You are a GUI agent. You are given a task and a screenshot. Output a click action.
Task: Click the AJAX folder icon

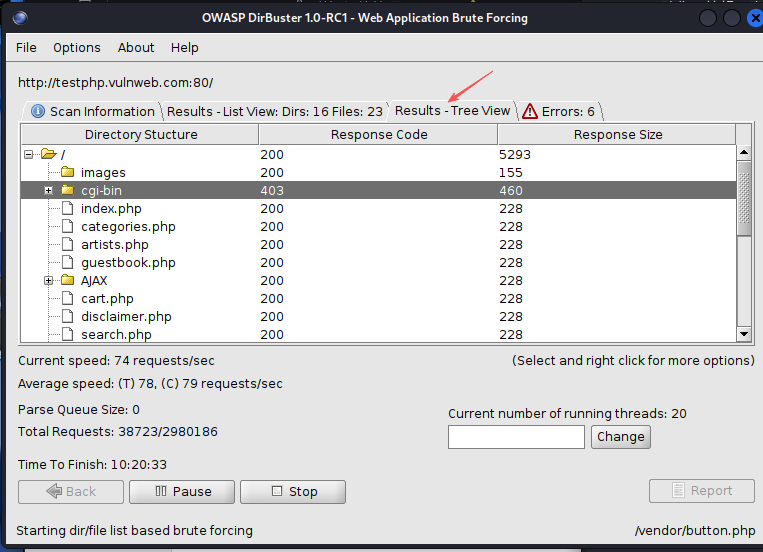pos(68,280)
